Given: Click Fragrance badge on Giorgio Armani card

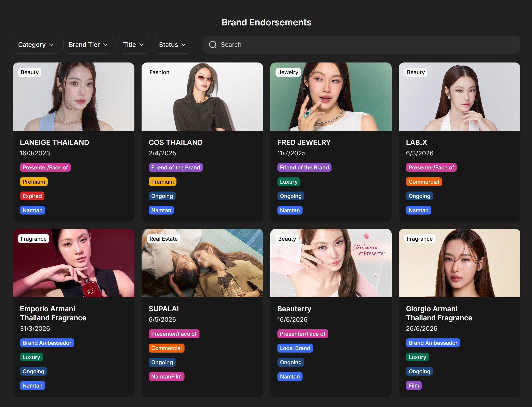Looking at the screenshot, I should (x=420, y=239).
